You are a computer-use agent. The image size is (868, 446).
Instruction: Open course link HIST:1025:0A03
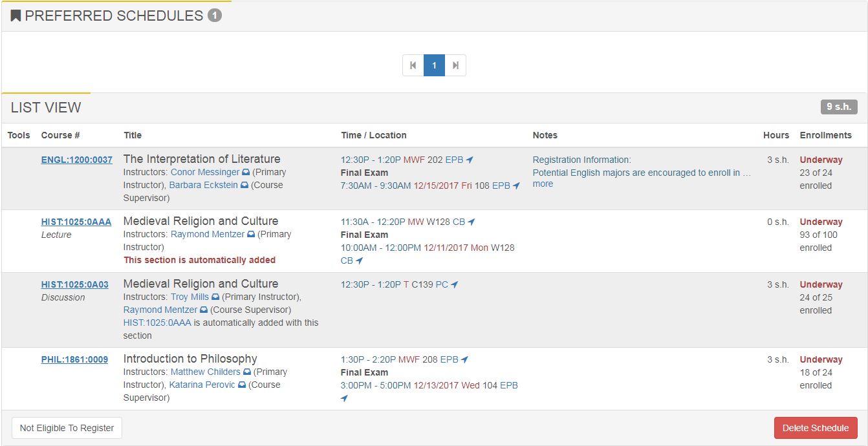click(x=75, y=284)
